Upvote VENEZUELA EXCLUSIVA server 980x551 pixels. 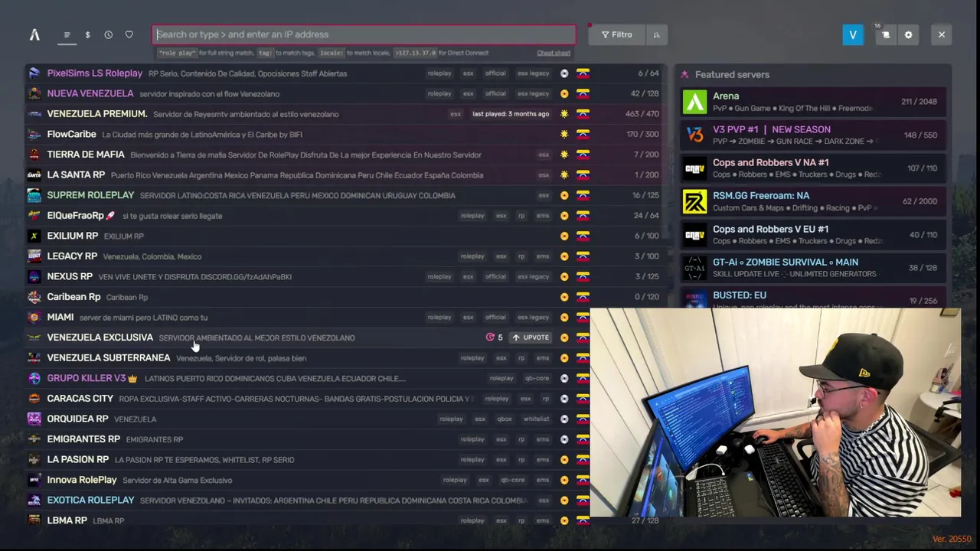pyautogui.click(x=531, y=337)
